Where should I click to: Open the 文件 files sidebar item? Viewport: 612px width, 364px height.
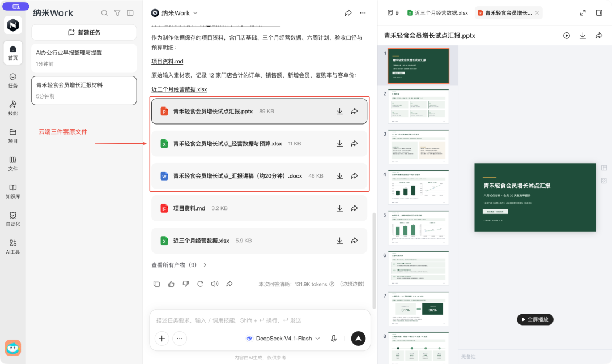point(13,164)
